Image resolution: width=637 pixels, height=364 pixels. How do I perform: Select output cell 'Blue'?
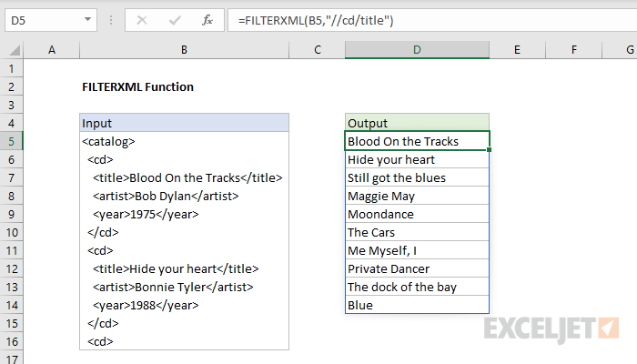tap(417, 305)
